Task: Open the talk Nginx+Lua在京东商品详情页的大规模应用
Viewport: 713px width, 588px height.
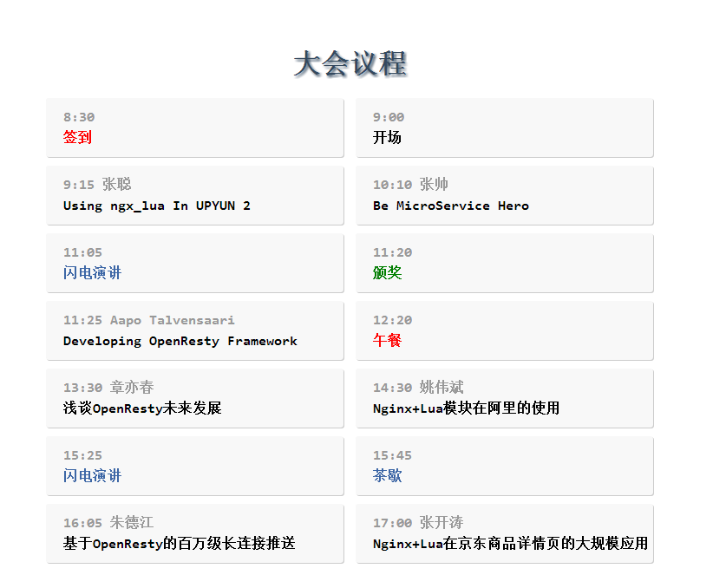Action: click(x=510, y=543)
